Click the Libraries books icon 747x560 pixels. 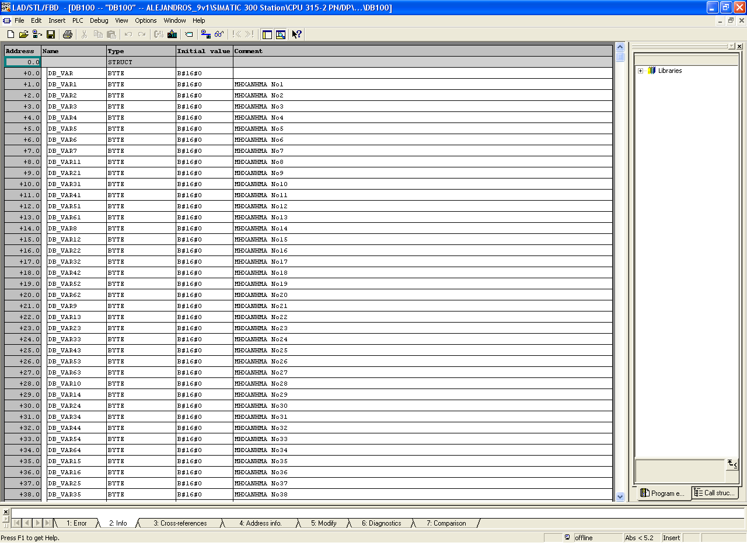pos(652,71)
